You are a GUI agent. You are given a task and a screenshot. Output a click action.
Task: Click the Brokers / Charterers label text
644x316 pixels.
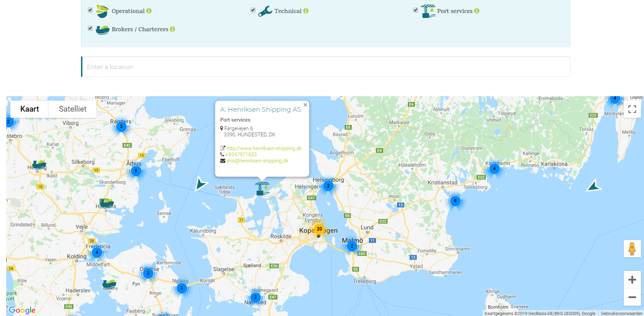click(x=140, y=29)
